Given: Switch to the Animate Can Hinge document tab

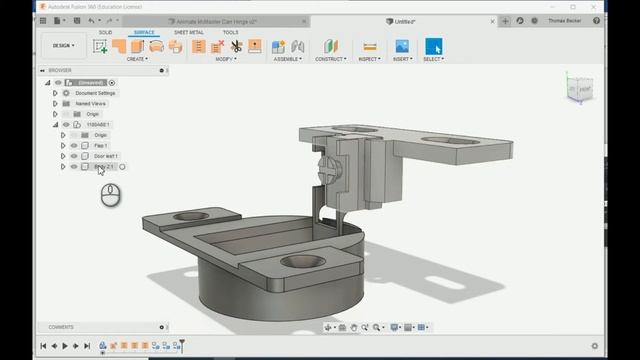Looking at the screenshot, I should 216,21.
